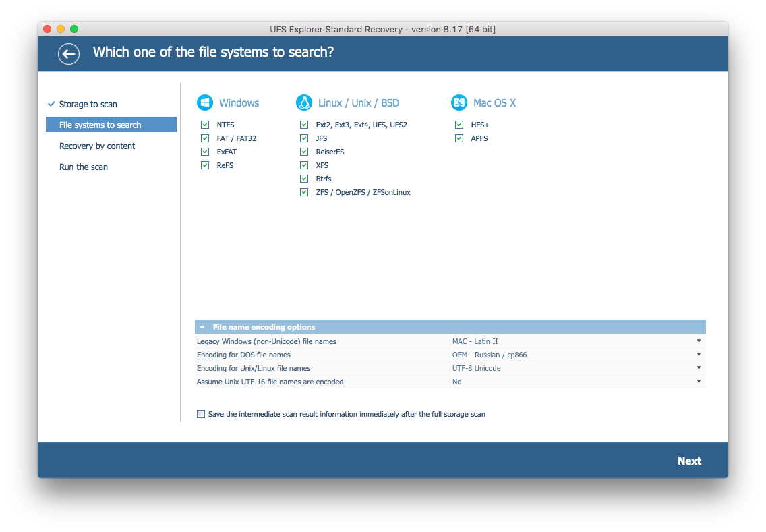Uncheck the ExFAT checkbox

click(x=205, y=152)
